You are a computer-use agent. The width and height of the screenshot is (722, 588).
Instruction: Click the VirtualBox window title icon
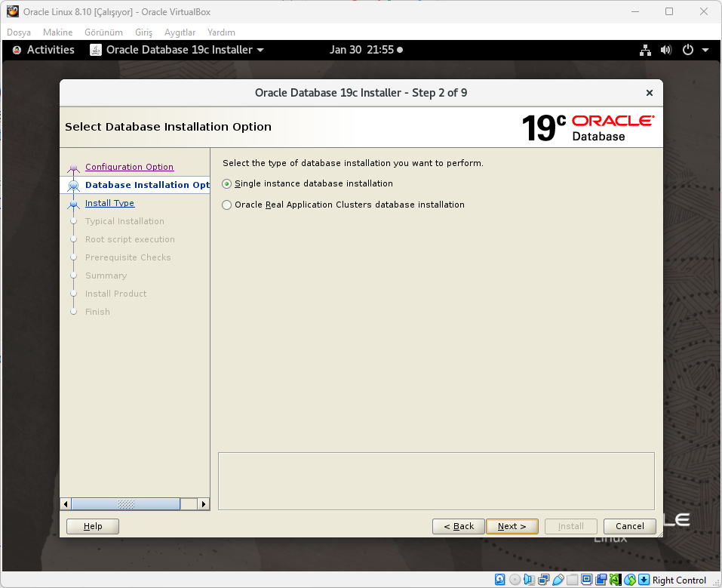[x=12, y=11]
